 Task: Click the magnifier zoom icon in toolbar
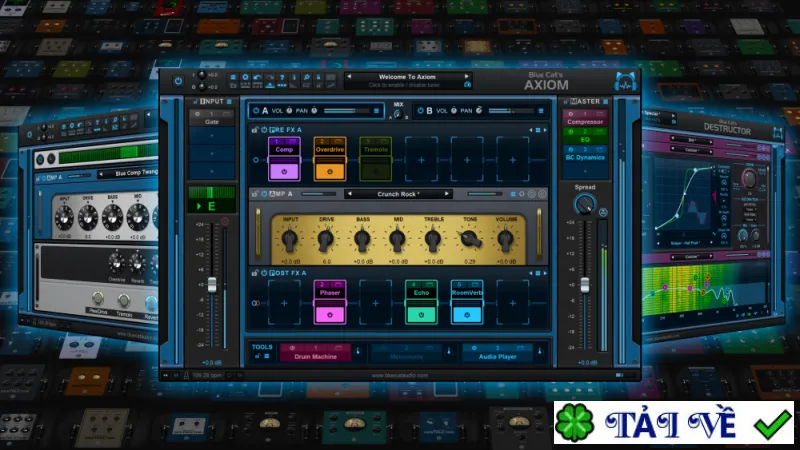(x=307, y=78)
